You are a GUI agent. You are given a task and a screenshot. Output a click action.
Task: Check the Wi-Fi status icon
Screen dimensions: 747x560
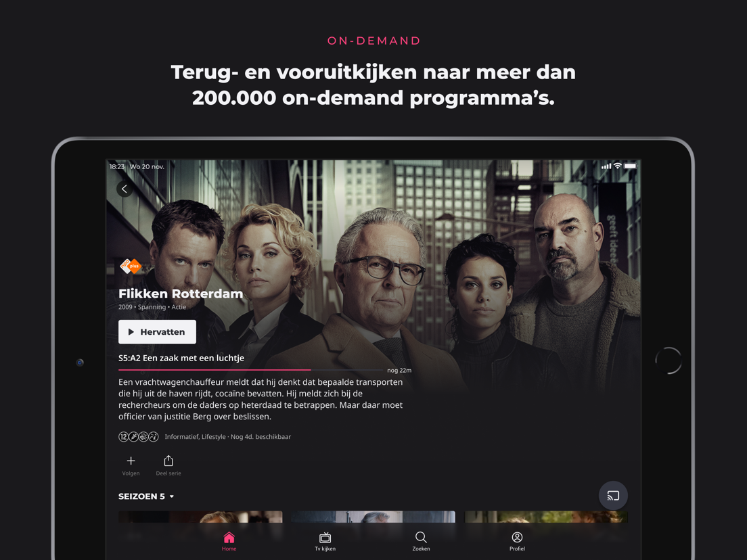click(x=617, y=166)
